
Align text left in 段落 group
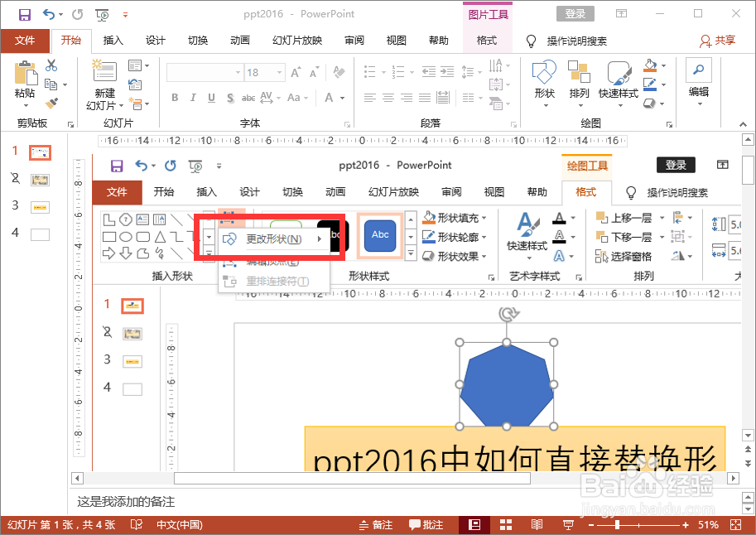tap(369, 98)
